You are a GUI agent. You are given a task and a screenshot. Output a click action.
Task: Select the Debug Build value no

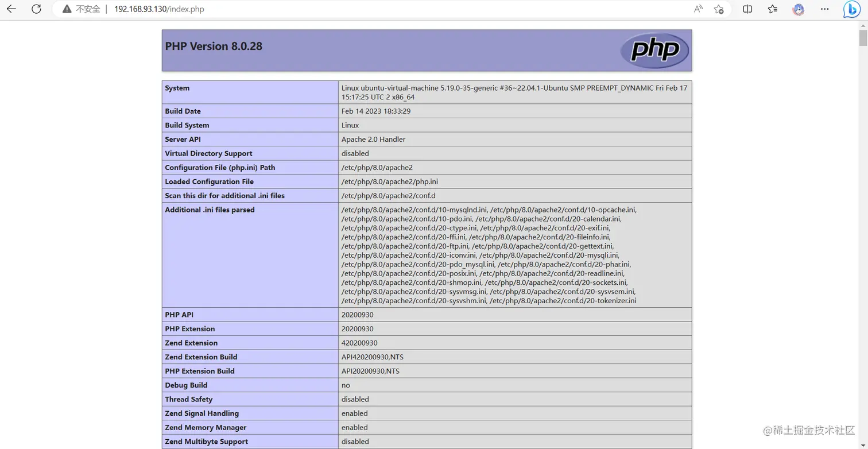[346, 385]
